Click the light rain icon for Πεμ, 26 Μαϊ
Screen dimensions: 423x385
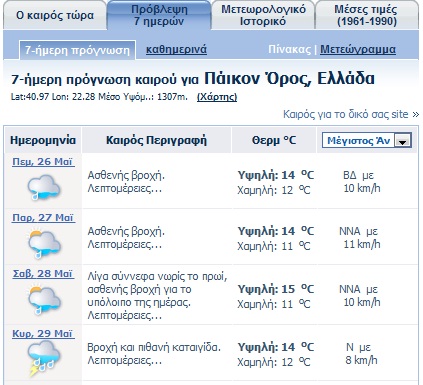click(x=44, y=187)
